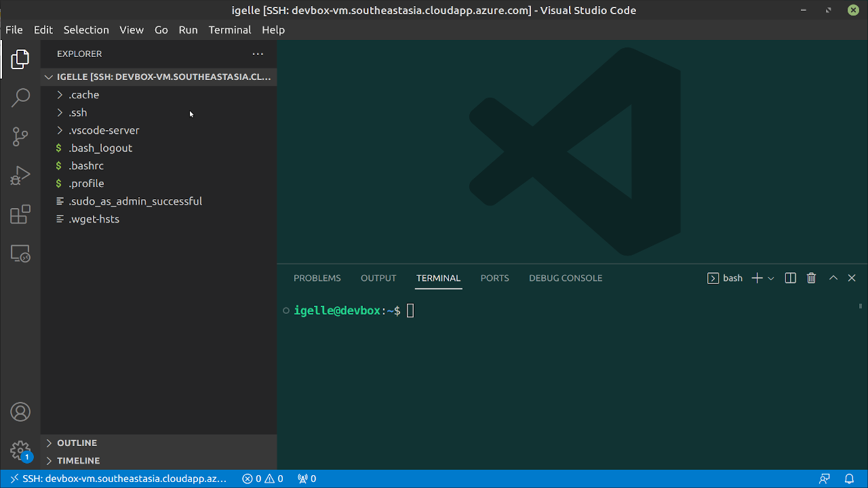Open Explorer's Views and More Actions ellipsis
Image resolution: width=868 pixels, height=488 pixels.
pos(258,54)
